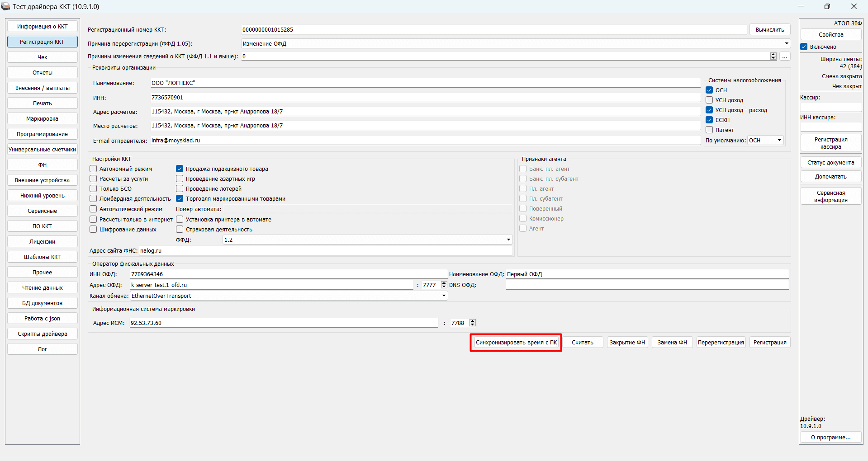Open the Свойства driver properties
The width and height of the screenshot is (868, 461).
(830, 35)
